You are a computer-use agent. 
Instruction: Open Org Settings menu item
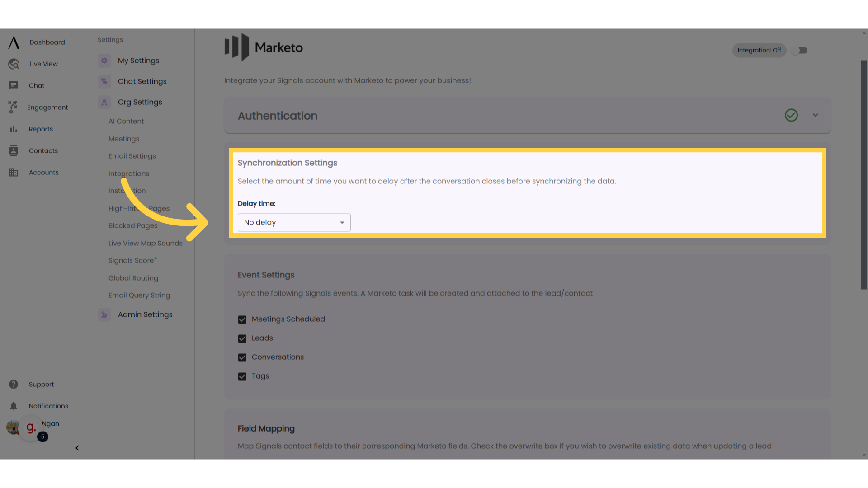pos(140,102)
